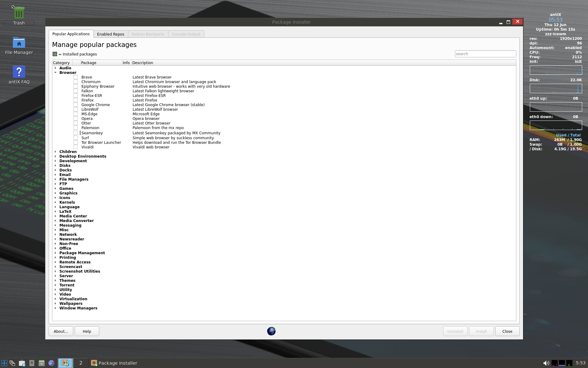Screen dimensions: 588x368
Task: Tick the Tor Browser Launcher checkbox
Action: point(76,143)
